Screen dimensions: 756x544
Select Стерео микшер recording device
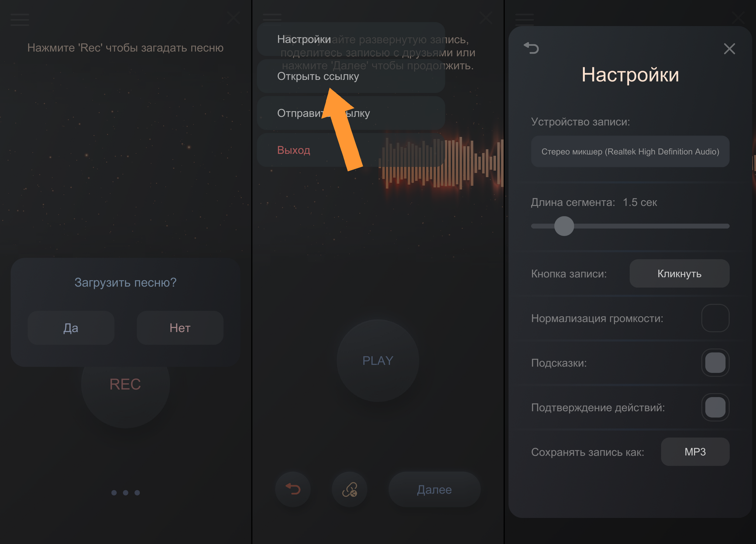631,152
